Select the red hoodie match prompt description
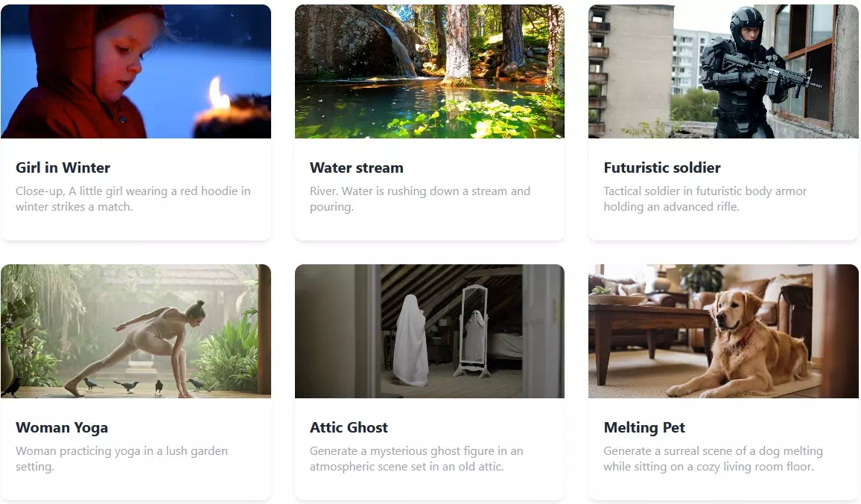The height and width of the screenshot is (504, 861). pos(133,199)
